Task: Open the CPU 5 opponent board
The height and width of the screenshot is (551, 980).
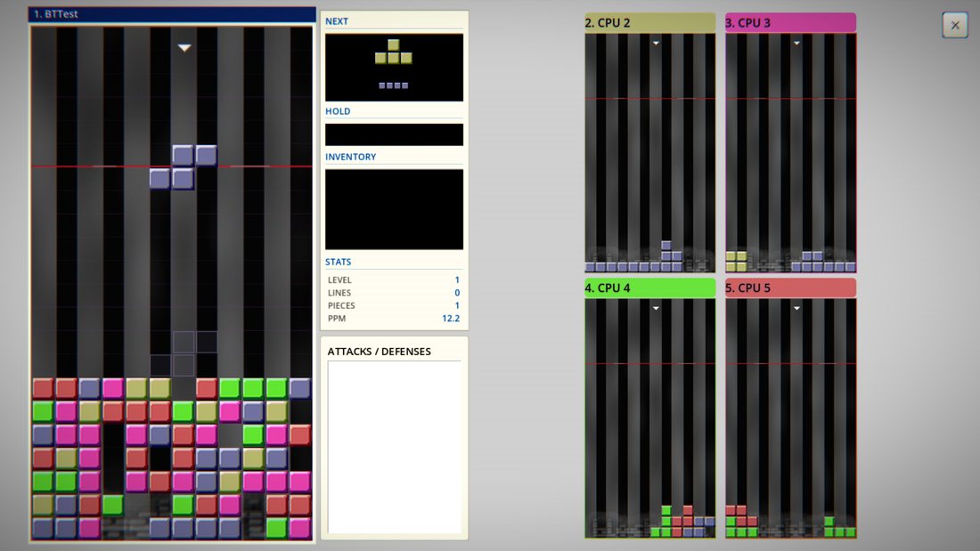Action: click(x=790, y=418)
